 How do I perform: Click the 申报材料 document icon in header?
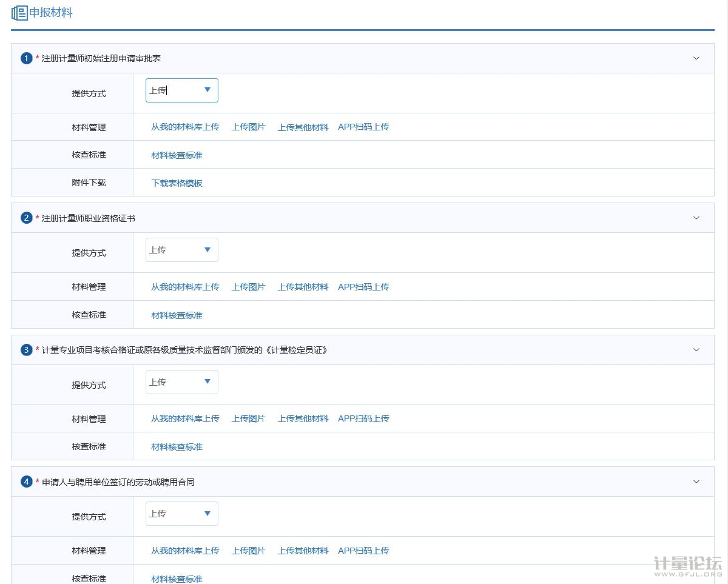pos(19,13)
